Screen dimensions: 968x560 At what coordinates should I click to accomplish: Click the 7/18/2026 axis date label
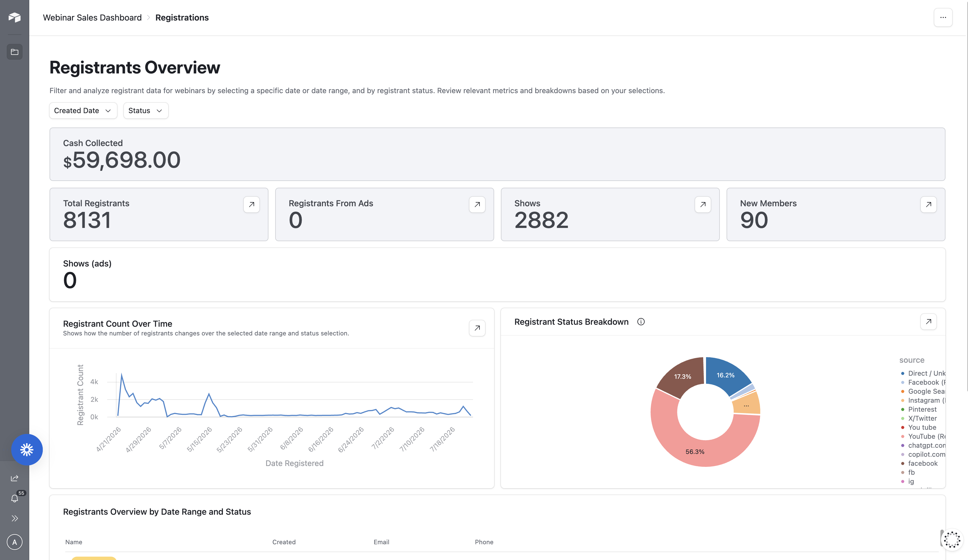coord(442,439)
